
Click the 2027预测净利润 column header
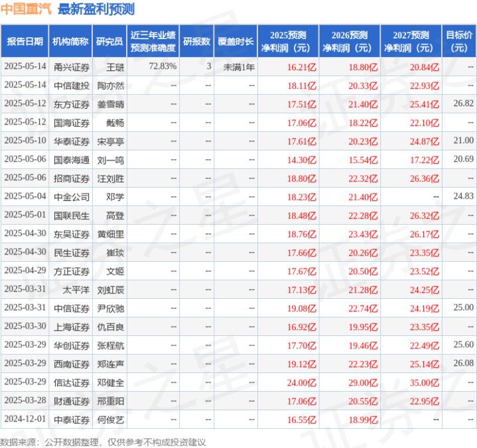[411, 41]
